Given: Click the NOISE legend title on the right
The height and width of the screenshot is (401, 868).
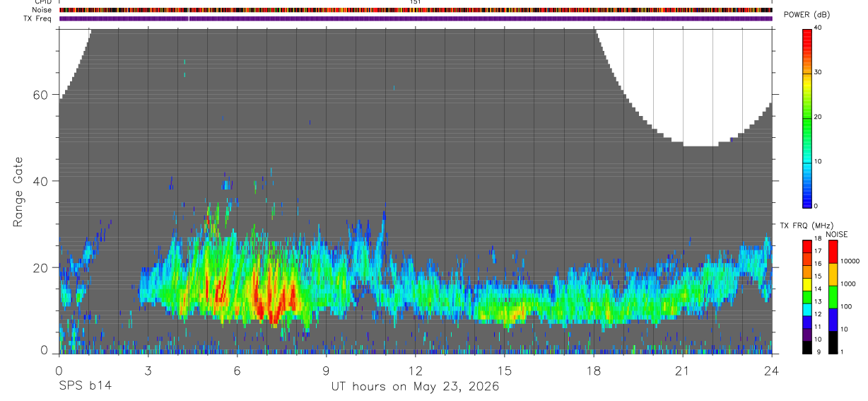Looking at the screenshot, I should pos(837,234).
